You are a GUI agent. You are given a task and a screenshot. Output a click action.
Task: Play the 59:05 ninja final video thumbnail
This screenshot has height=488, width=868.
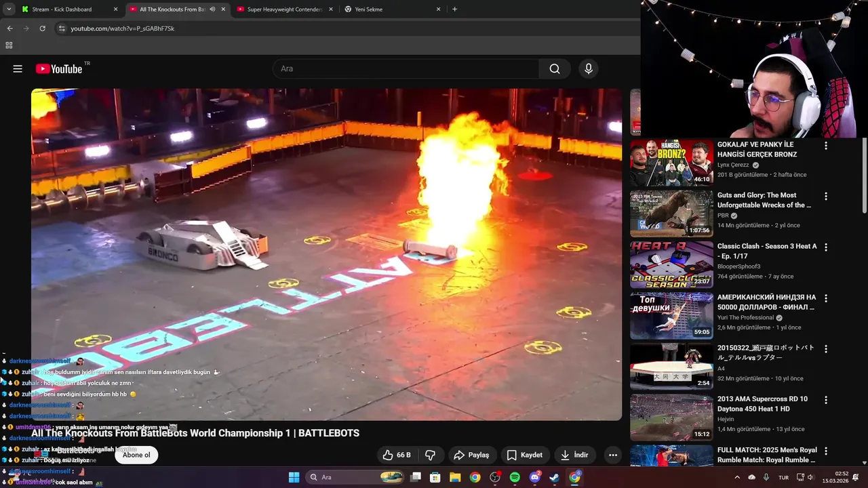tap(671, 315)
